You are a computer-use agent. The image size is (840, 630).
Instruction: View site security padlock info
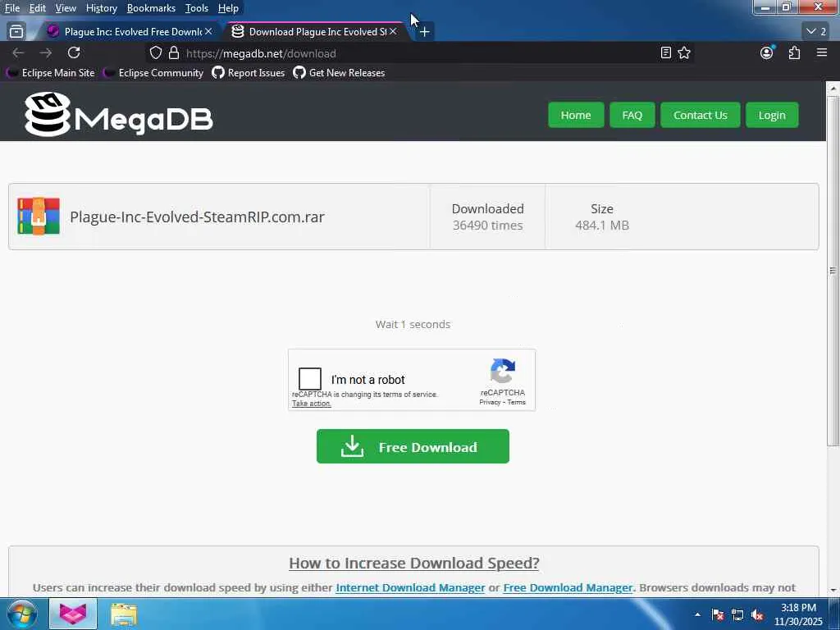tap(174, 53)
